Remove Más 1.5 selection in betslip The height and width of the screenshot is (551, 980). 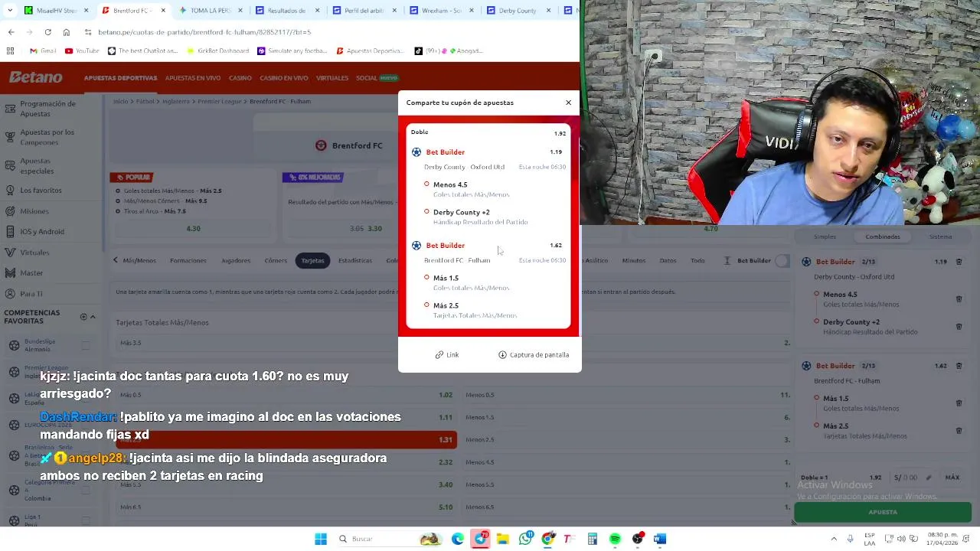pos(959,403)
